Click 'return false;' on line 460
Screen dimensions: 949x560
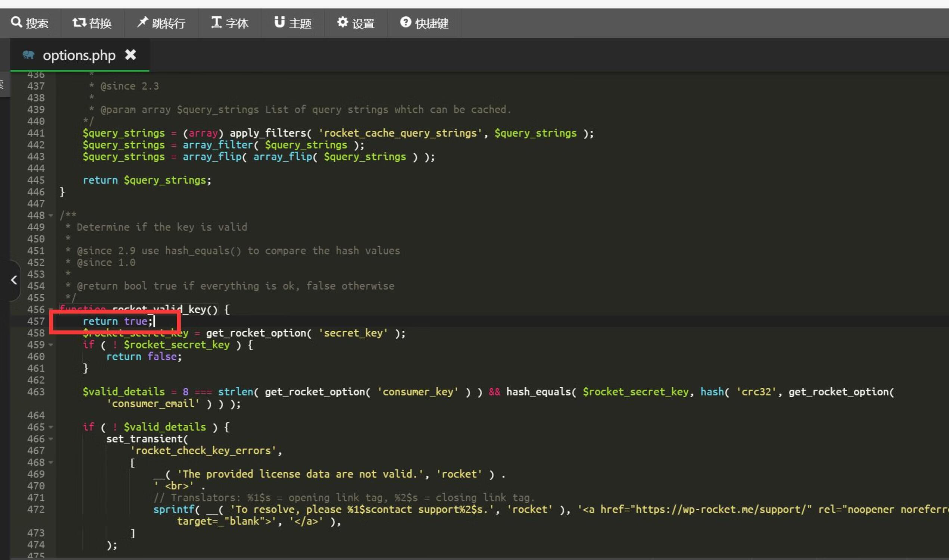coord(144,357)
